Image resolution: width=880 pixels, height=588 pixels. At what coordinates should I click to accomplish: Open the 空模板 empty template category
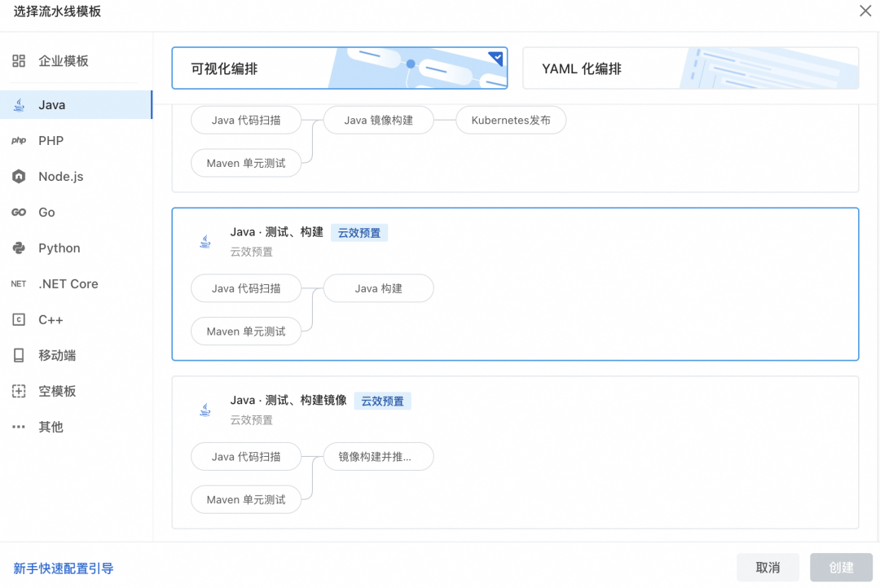(57, 392)
